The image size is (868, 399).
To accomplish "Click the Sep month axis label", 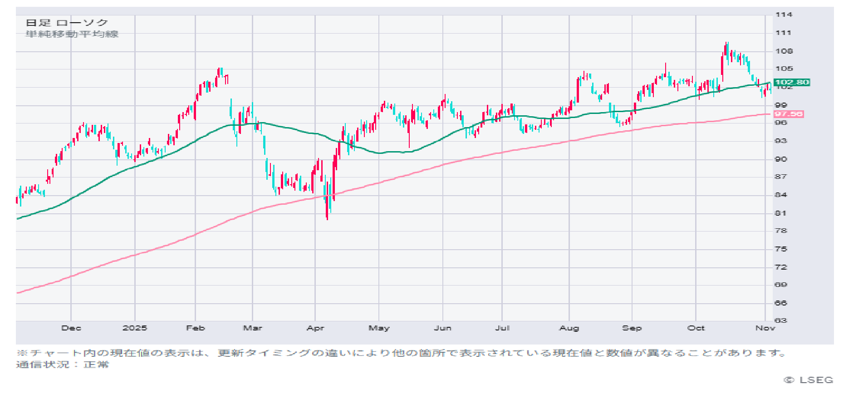I will point(632,328).
